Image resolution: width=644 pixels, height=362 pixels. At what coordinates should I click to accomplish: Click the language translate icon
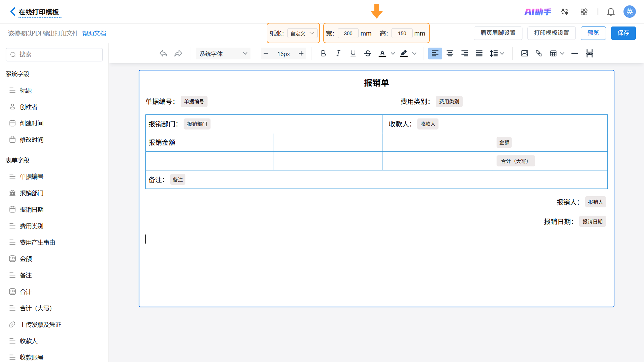coord(565,12)
